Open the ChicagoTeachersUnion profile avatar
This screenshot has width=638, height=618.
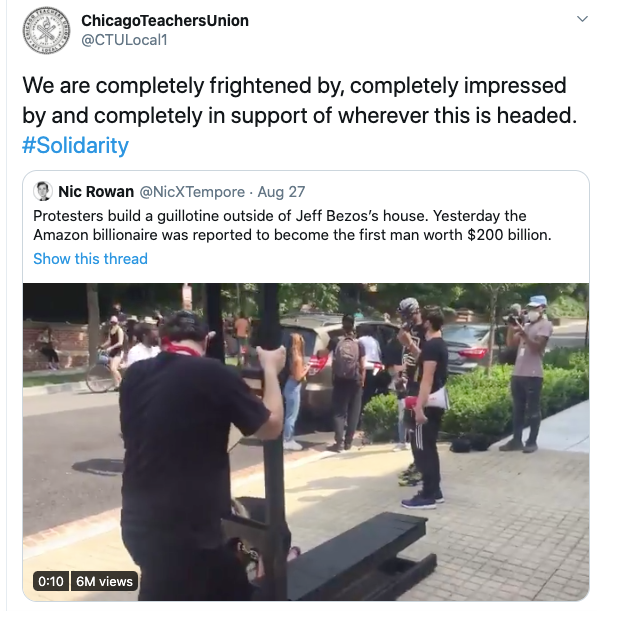tap(46, 30)
